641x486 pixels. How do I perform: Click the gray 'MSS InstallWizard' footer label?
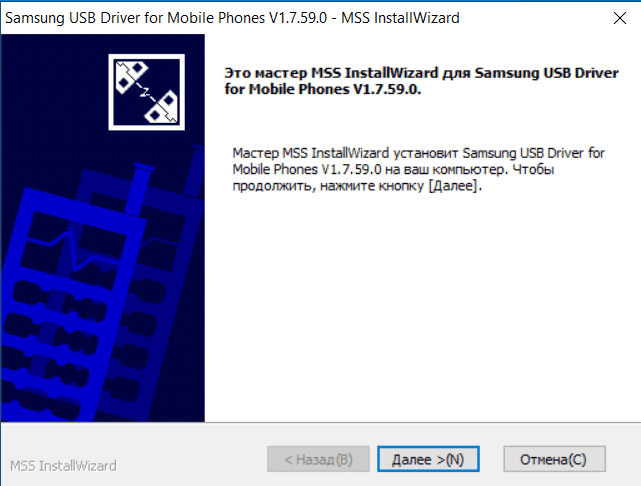pyautogui.click(x=63, y=466)
